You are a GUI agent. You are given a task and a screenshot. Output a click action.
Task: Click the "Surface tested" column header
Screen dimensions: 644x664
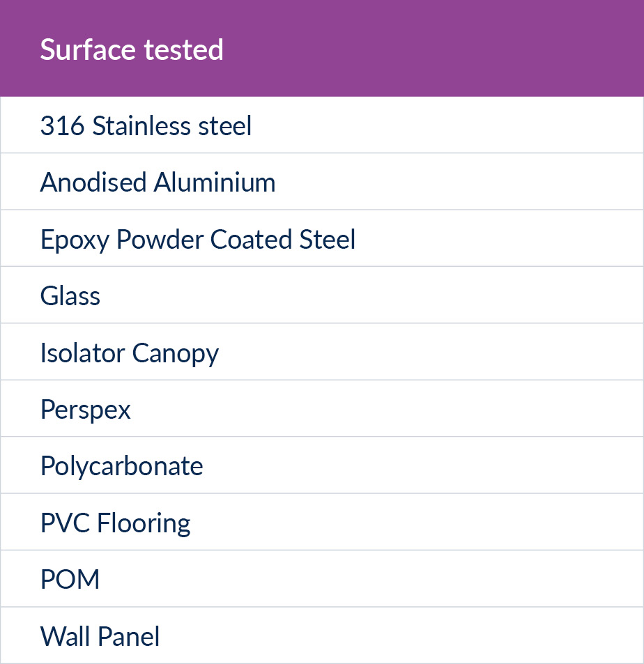[x=132, y=49]
